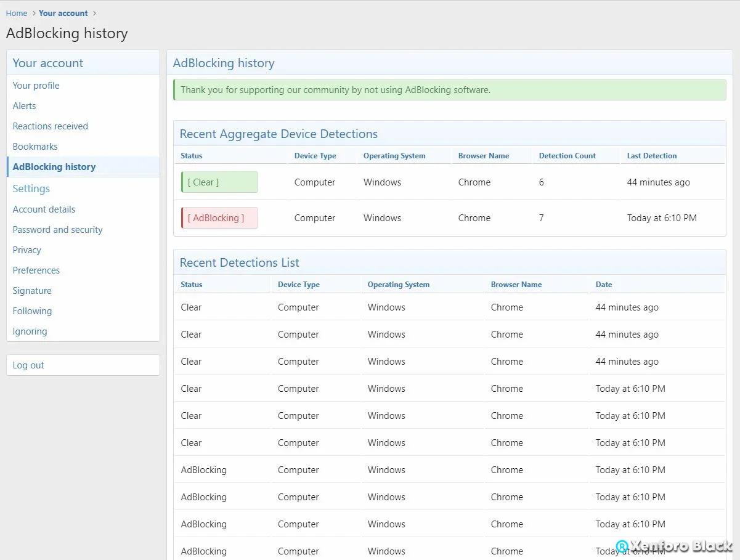
Task: Click Browser Name header in Aggregate Device Detections
Action: 484,156
